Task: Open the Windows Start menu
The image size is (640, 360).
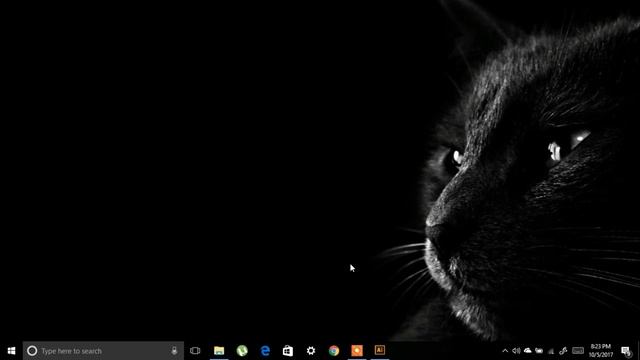Action: [x=11, y=351]
